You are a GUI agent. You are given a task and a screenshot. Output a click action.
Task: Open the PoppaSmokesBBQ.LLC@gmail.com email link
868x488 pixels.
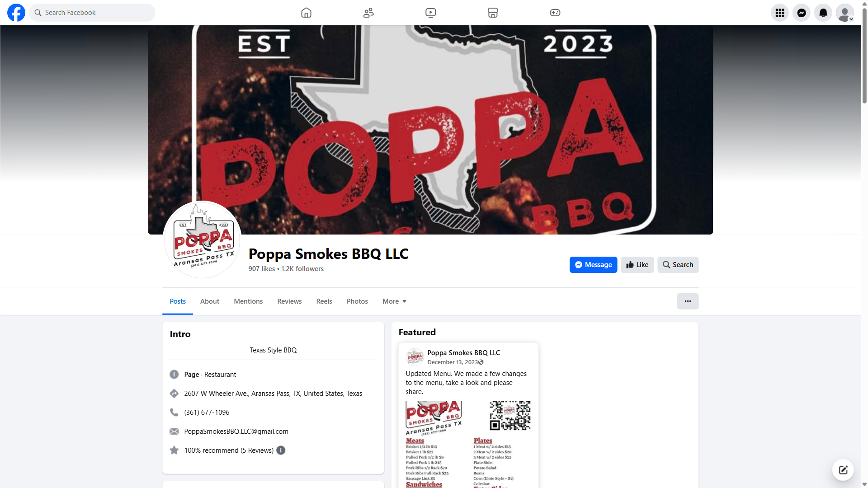[236, 432]
